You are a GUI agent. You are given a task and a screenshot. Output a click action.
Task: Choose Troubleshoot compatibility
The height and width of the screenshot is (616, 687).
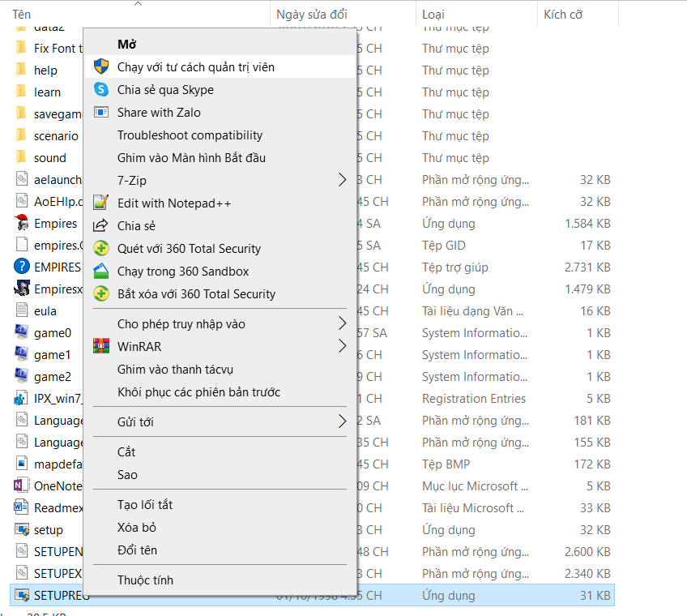click(x=190, y=135)
